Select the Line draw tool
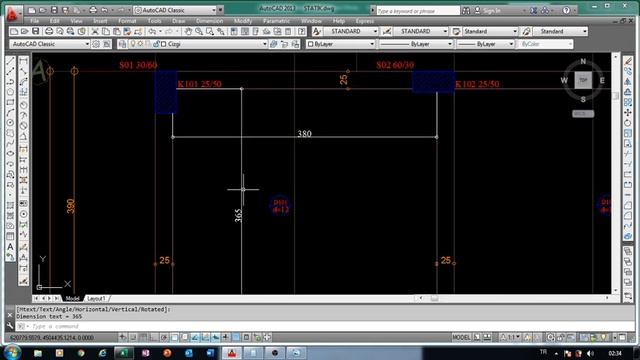This screenshot has height=360, width=640. 11,61
